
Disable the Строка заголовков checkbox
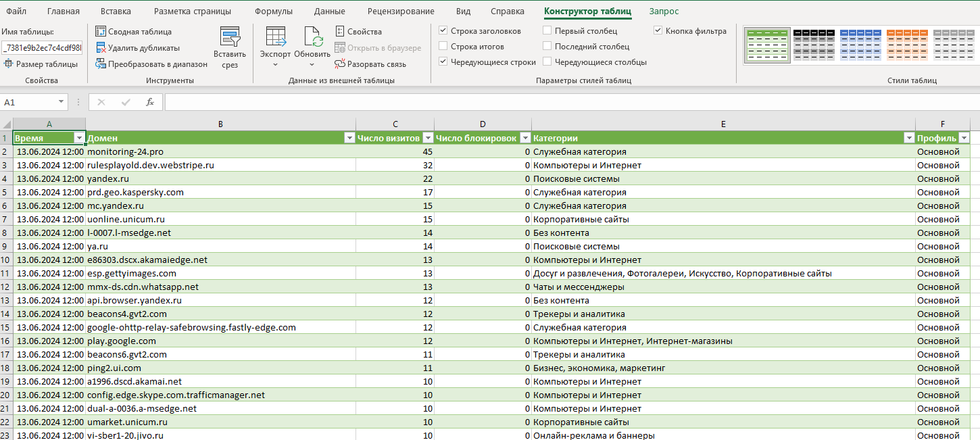click(443, 31)
